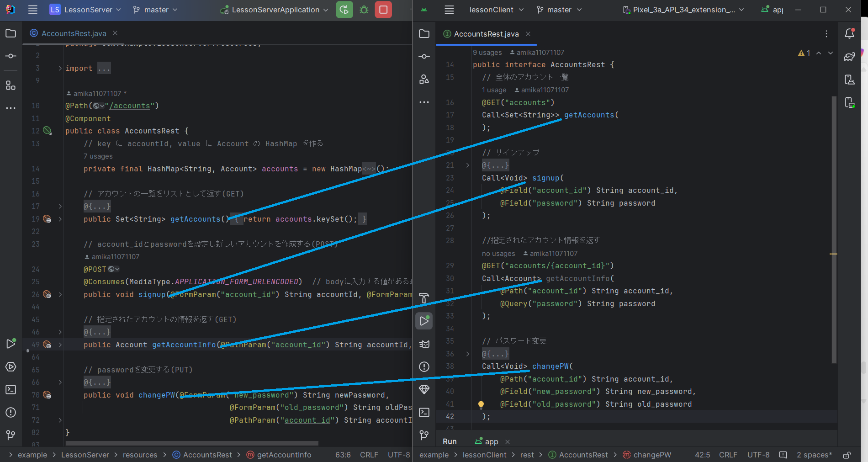Open lessonClient project dropdown
Image resolution: width=868 pixels, height=462 pixels.
(x=496, y=10)
